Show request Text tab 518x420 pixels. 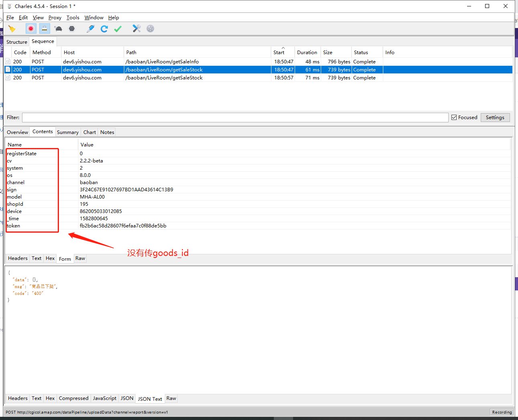36,258
